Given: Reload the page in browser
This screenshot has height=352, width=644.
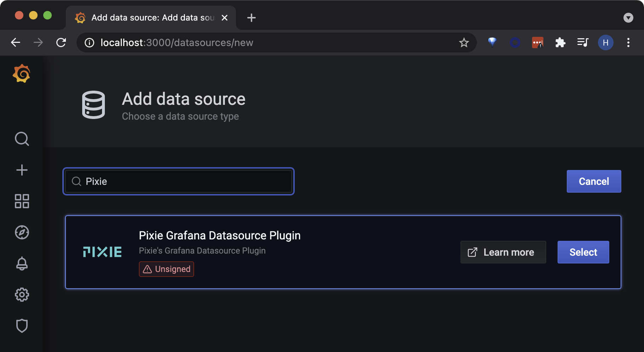Looking at the screenshot, I should [x=61, y=43].
